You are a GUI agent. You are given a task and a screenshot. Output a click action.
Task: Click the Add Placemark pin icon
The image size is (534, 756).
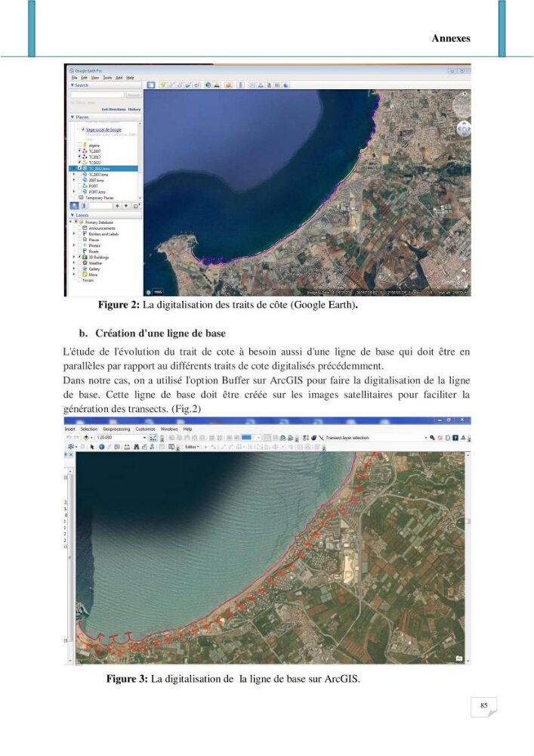click(x=162, y=85)
